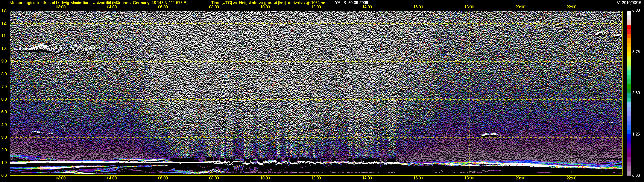Click the 04:00 label on bottom time axis

point(112,178)
